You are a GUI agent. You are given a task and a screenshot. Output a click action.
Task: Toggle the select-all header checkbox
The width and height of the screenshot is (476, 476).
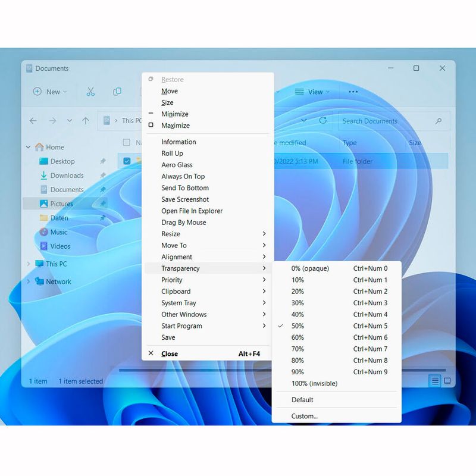pos(127,142)
